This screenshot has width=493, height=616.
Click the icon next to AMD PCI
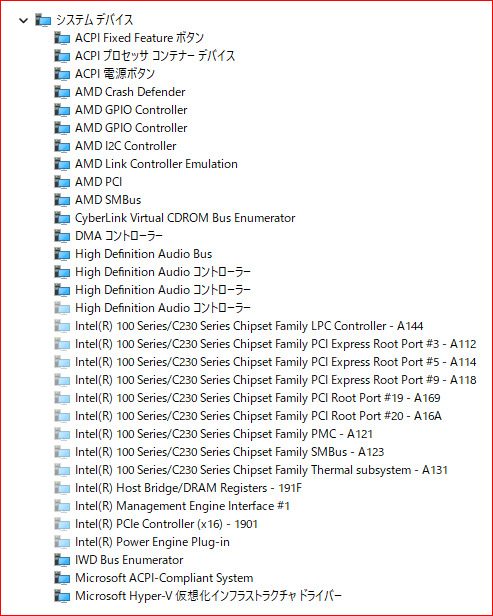point(62,182)
